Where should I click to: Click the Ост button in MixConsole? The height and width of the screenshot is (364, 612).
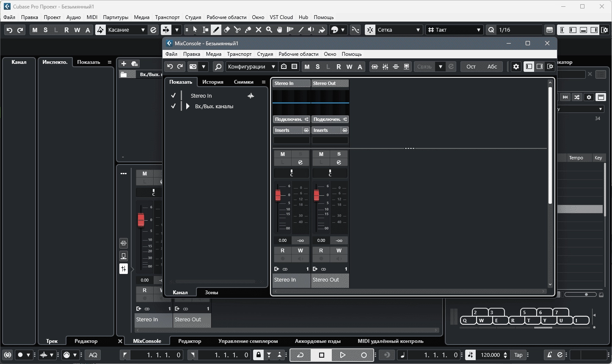471,66
